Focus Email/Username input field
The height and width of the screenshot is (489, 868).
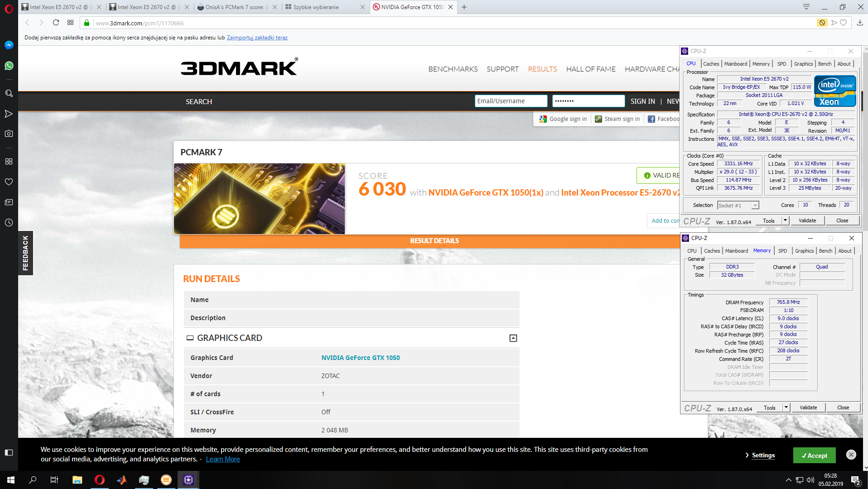click(511, 101)
